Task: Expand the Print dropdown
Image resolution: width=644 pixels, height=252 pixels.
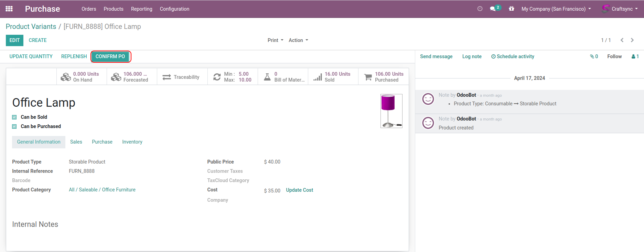Action: (275, 40)
